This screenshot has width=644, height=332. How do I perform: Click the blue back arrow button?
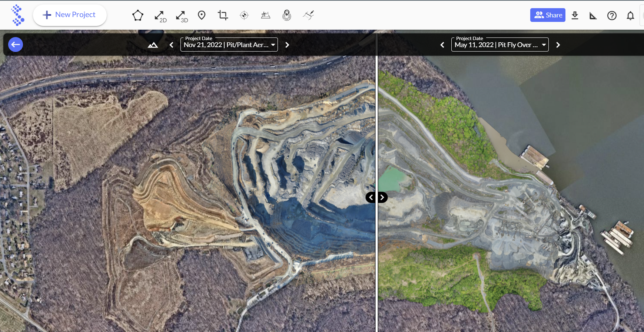point(16,45)
